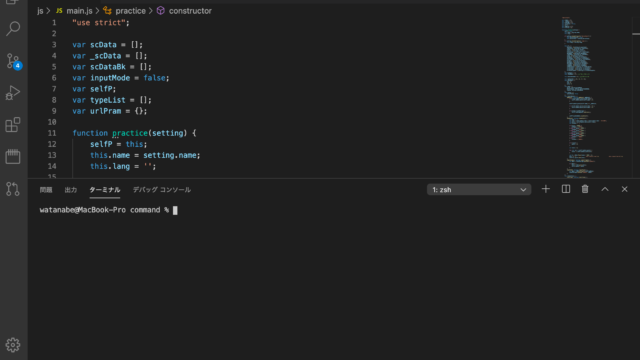Click the _scData variable on line 4

[x=105, y=56]
